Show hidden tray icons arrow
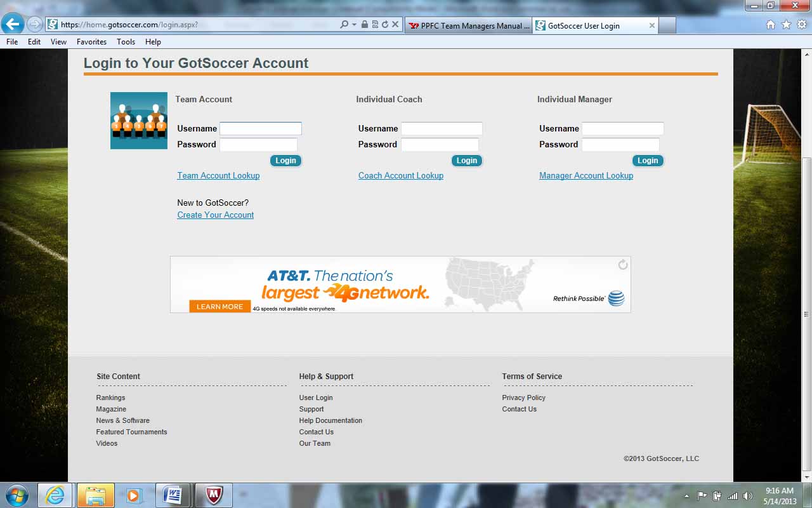The height and width of the screenshot is (508, 812). coord(686,496)
